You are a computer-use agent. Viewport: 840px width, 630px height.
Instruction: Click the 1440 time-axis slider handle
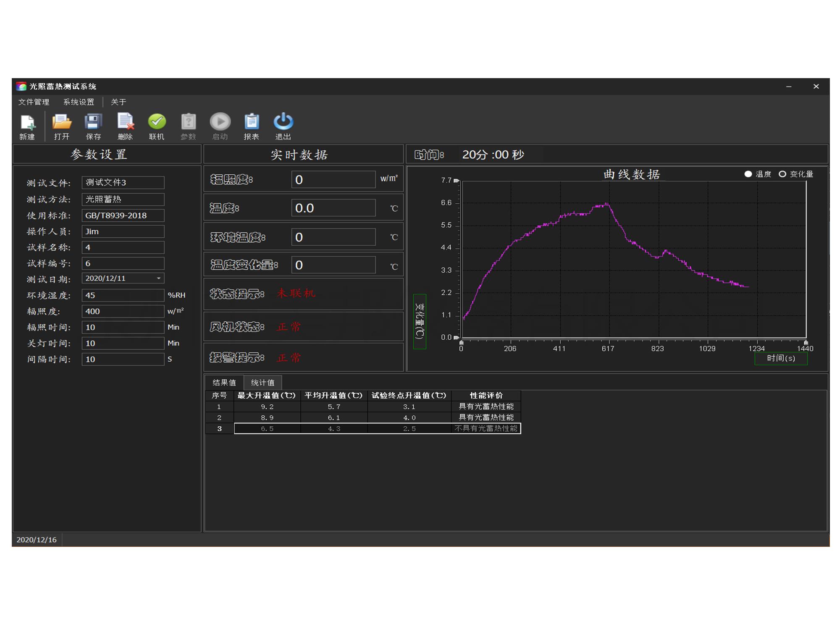click(x=806, y=342)
